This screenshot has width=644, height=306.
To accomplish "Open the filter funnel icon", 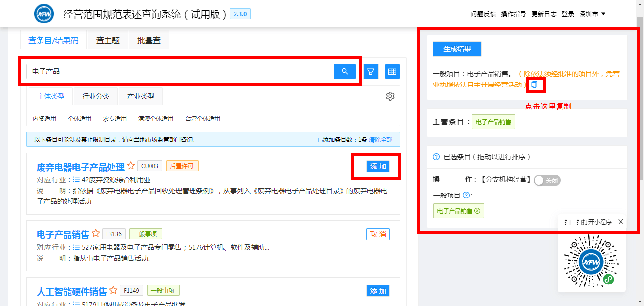I will [371, 72].
